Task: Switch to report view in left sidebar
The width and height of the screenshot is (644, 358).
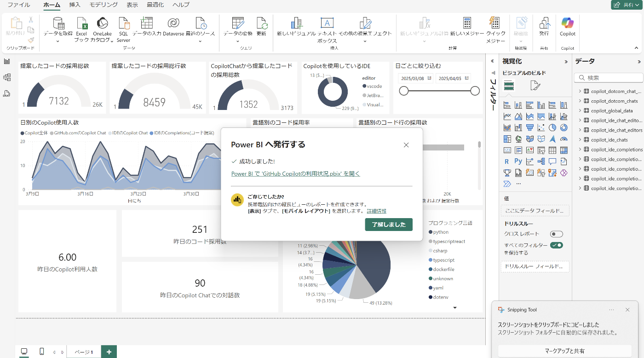Action: point(7,61)
